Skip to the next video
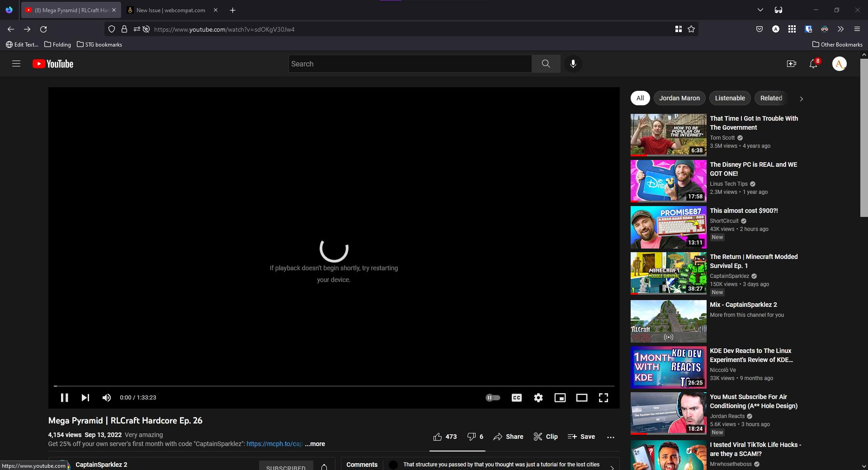Viewport: 868px width, 470px height. pyautogui.click(x=85, y=398)
